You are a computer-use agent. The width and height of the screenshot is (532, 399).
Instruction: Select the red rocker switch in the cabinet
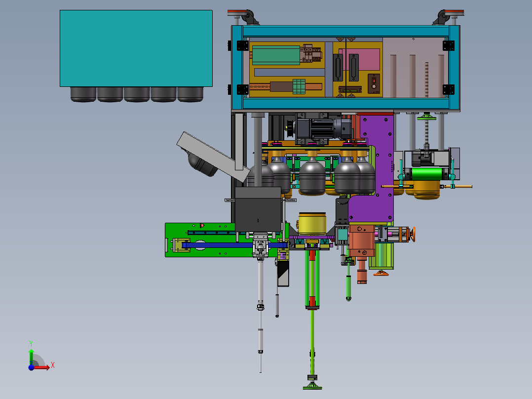[x=374, y=81]
